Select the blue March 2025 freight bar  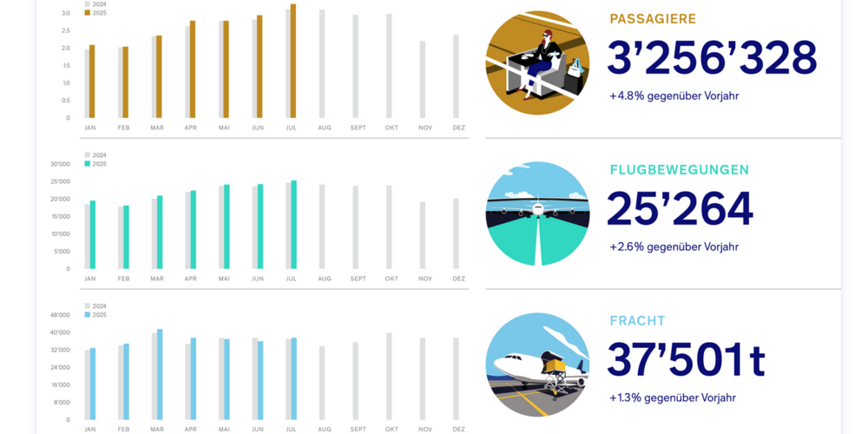point(160,374)
